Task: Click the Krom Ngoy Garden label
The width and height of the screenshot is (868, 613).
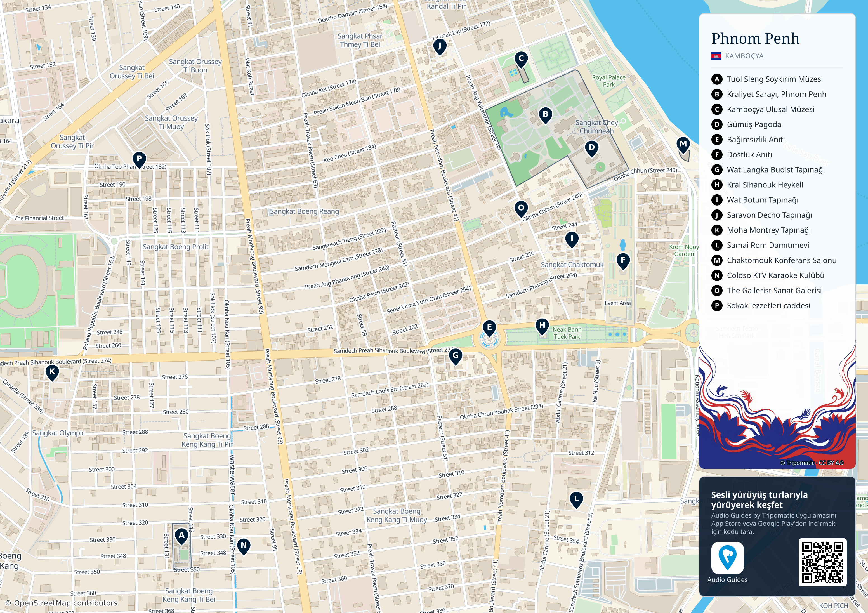Action: point(684,250)
